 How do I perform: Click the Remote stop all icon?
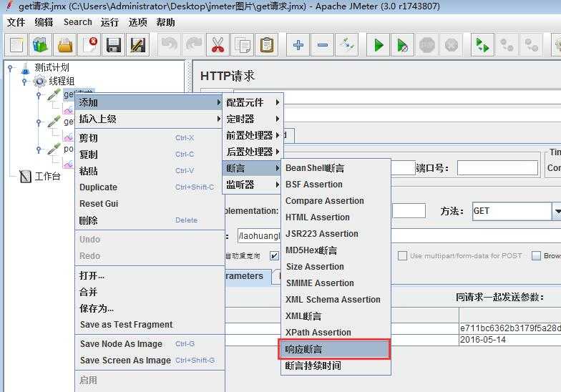coord(507,45)
